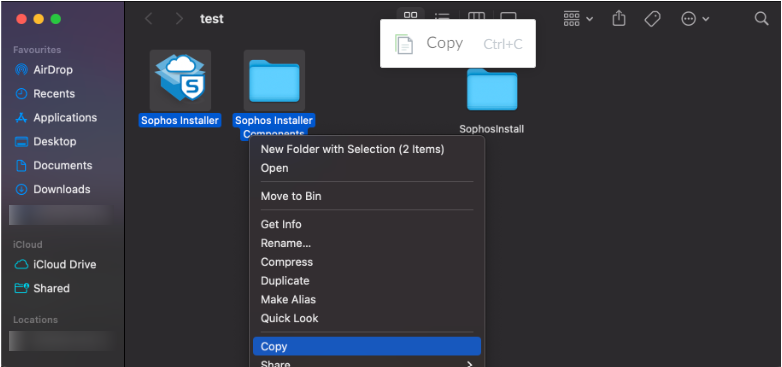Click the Favourites section header
The width and height of the screenshot is (782, 367).
pyautogui.click(x=37, y=50)
